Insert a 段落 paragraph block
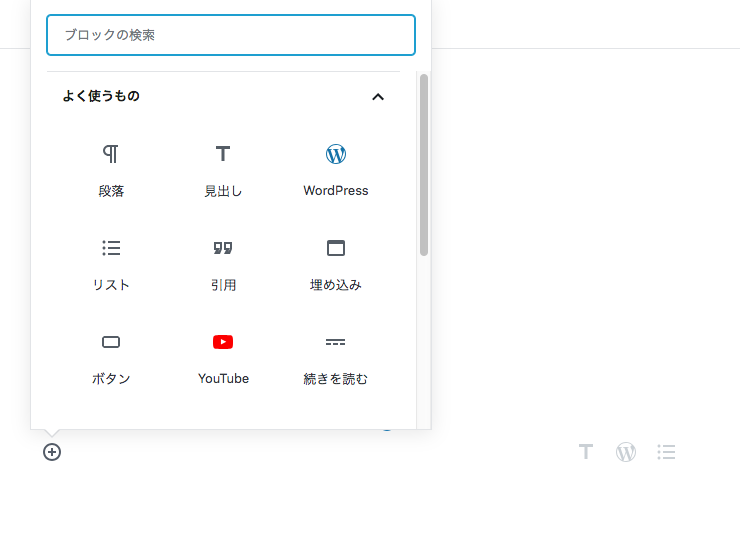This screenshot has height=550, width=740. pyautogui.click(x=111, y=155)
